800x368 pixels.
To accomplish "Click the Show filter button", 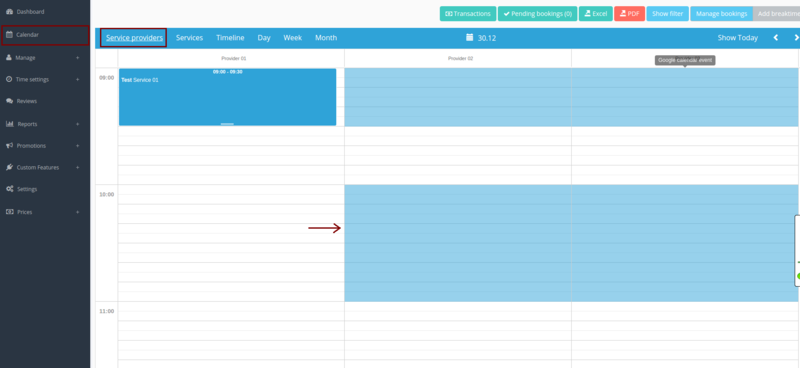I will click(667, 14).
